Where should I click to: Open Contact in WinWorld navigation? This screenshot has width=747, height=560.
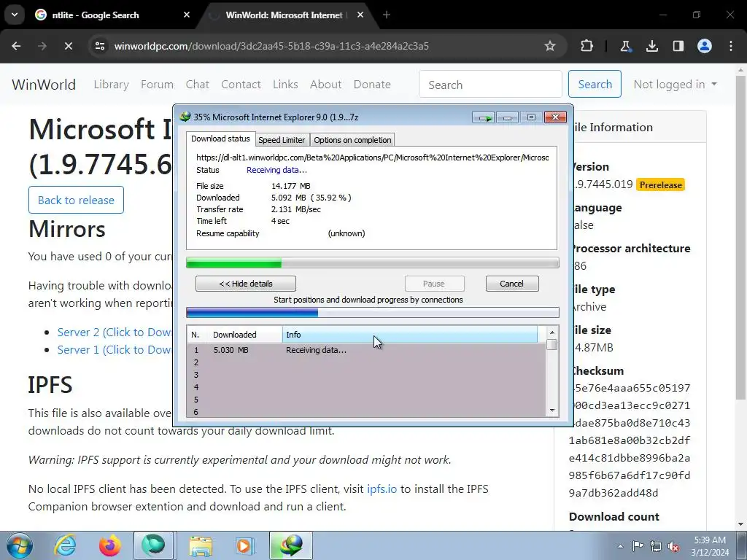pos(241,85)
